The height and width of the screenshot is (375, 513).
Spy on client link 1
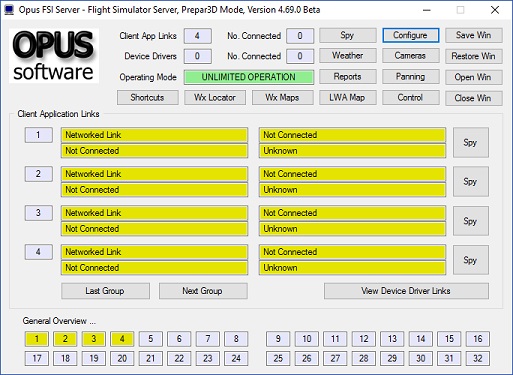471,143
